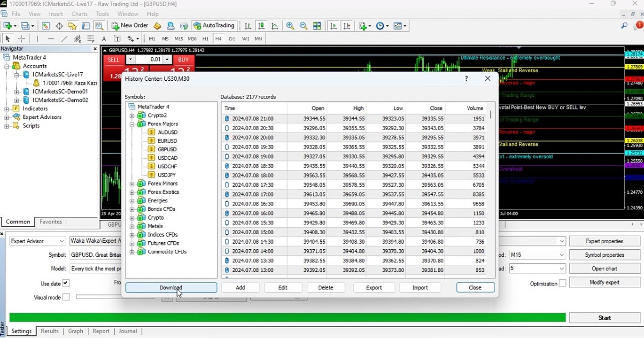644x338 pixels.
Task: Open the indicators list toolbar icon
Action: point(365,26)
